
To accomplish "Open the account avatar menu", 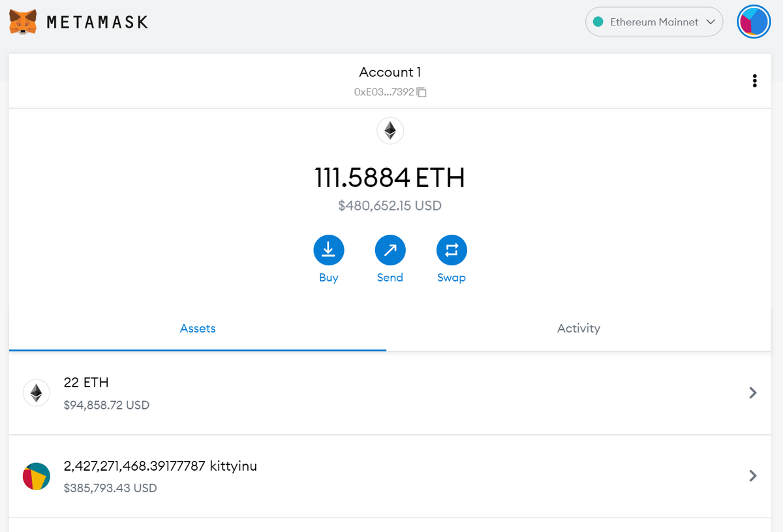I will [754, 22].
